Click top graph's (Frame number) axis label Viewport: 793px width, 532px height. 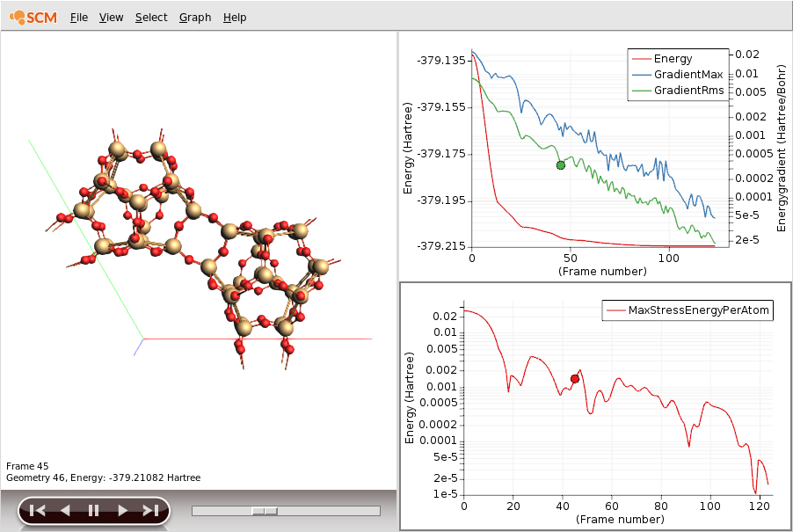[x=602, y=271]
